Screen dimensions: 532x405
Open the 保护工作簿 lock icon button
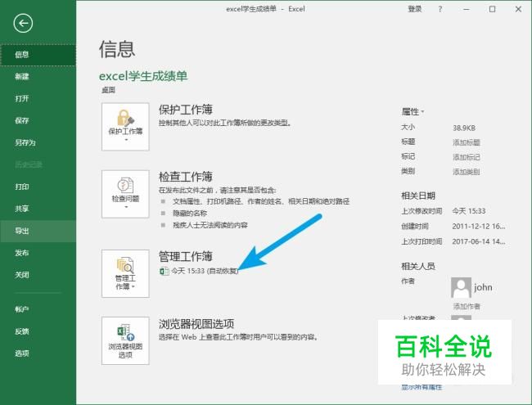coord(125,127)
